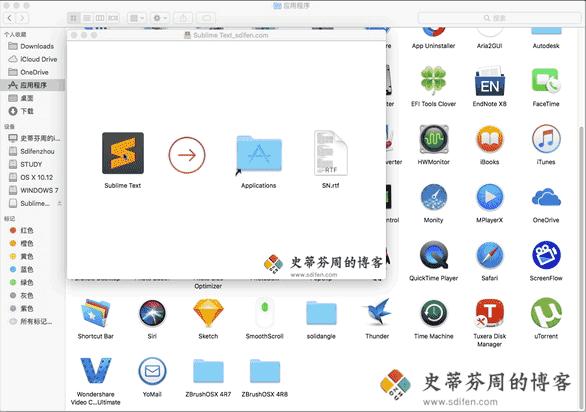Screen dimensions: 586x412
Task: Launch Siri
Action: click(x=152, y=313)
